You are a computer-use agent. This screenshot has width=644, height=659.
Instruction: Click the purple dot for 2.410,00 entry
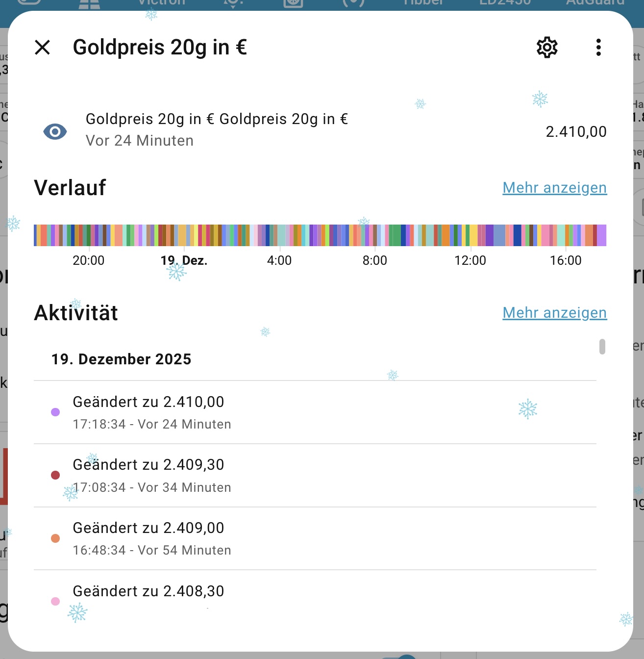tap(55, 412)
